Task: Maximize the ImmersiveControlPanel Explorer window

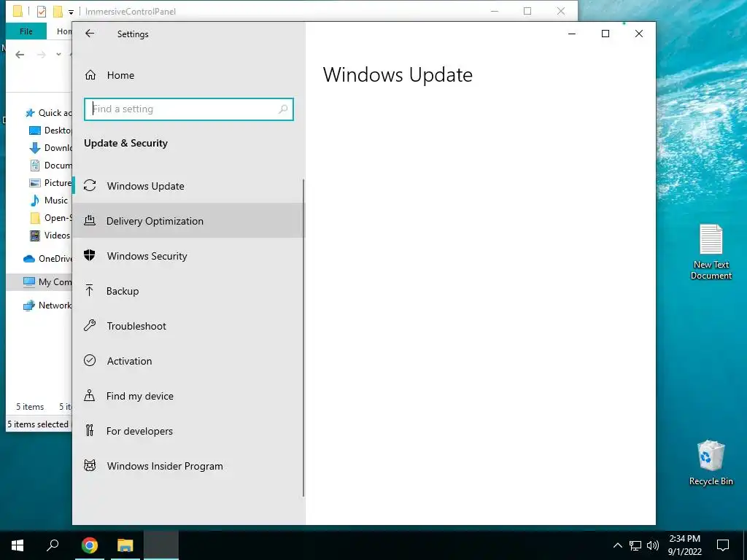Action: tap(527, 11)
